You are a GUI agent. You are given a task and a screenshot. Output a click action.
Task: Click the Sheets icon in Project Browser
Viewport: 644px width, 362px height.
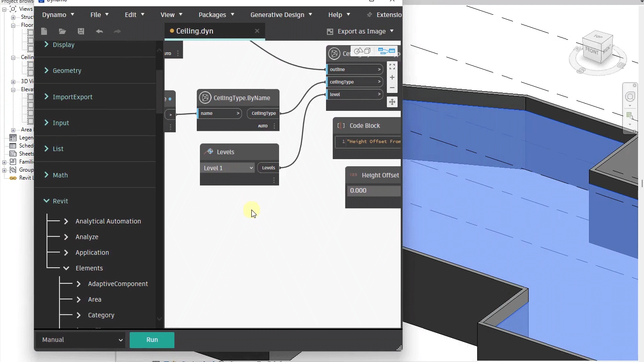click(13, 154)
